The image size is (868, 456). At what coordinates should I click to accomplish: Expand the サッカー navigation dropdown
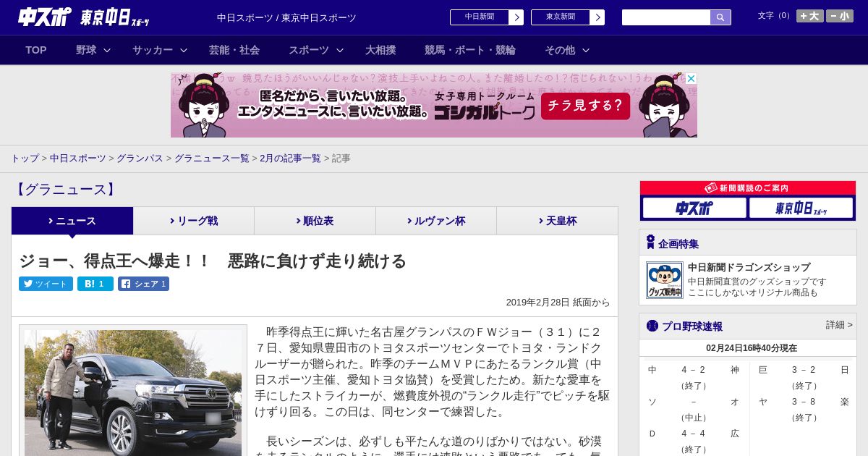pos(159,50)
